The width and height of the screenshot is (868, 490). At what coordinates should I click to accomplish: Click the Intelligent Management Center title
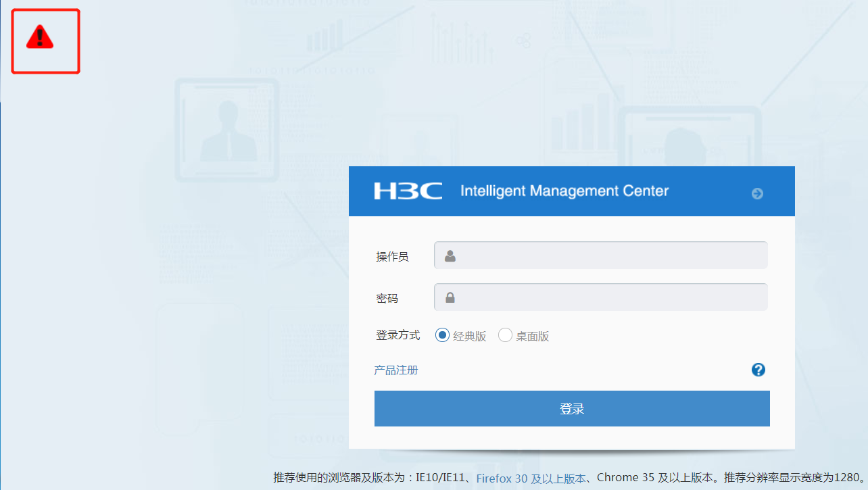564,191
